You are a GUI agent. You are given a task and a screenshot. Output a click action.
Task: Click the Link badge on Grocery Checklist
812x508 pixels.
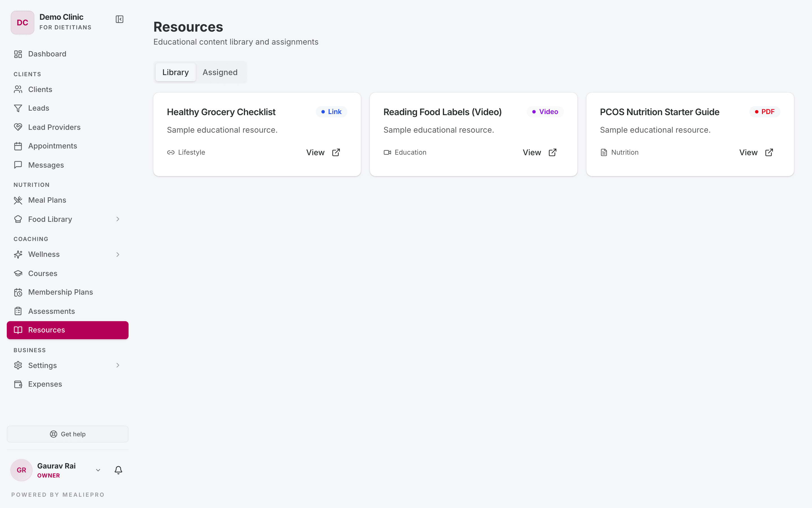click(x=331, y=111)
